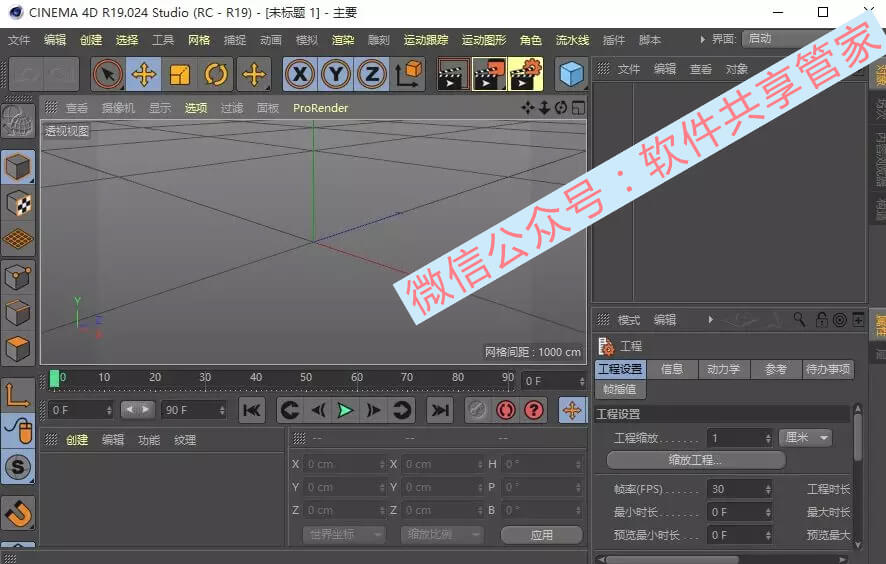
Task: Open the 摄像机 viewport menu
Action: 118,107
